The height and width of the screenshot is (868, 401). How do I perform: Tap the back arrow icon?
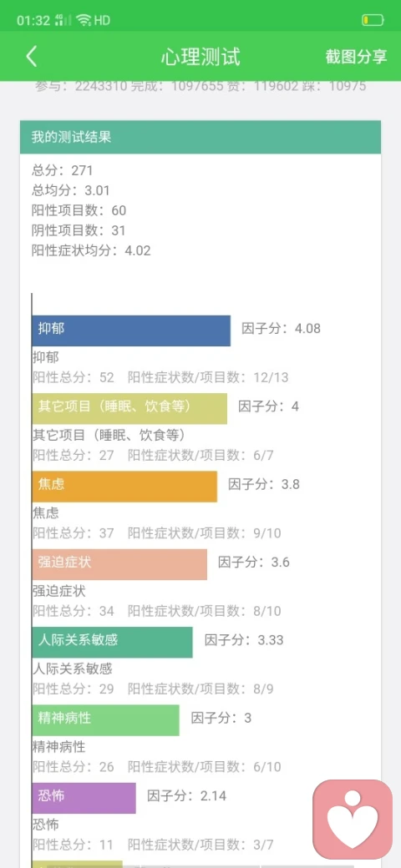pos(32,57)
